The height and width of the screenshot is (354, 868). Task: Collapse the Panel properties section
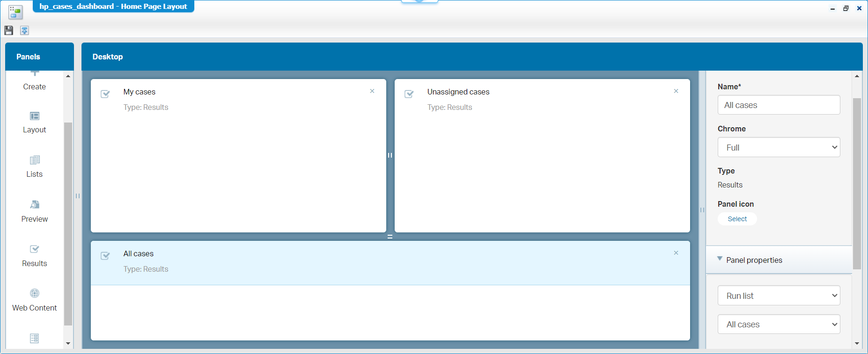pos(720,259)
